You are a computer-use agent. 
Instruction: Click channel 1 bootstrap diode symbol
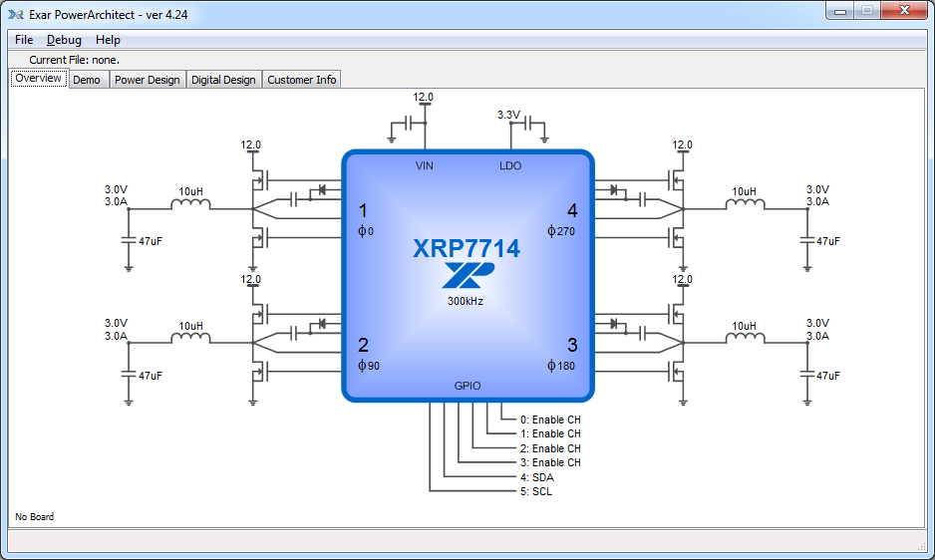(x=322, y=189)
